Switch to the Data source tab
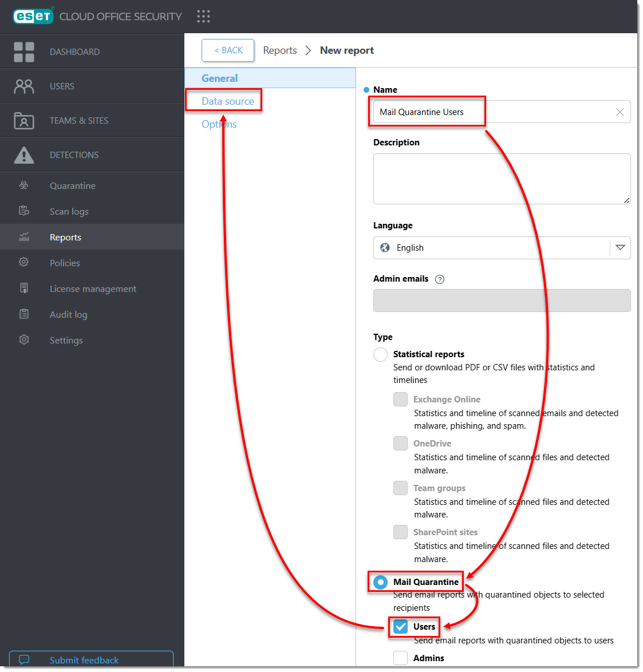643x672 pixels. 228,101
